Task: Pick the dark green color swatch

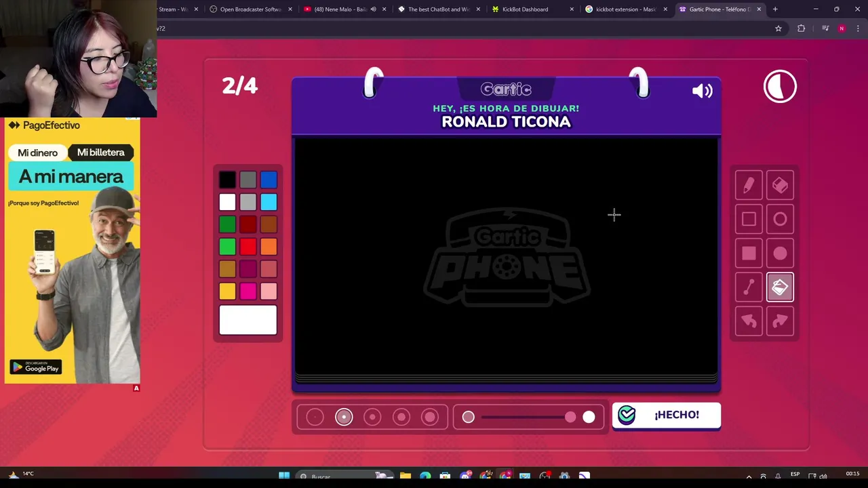Action: pyautogui.click(x=227, y=224)
